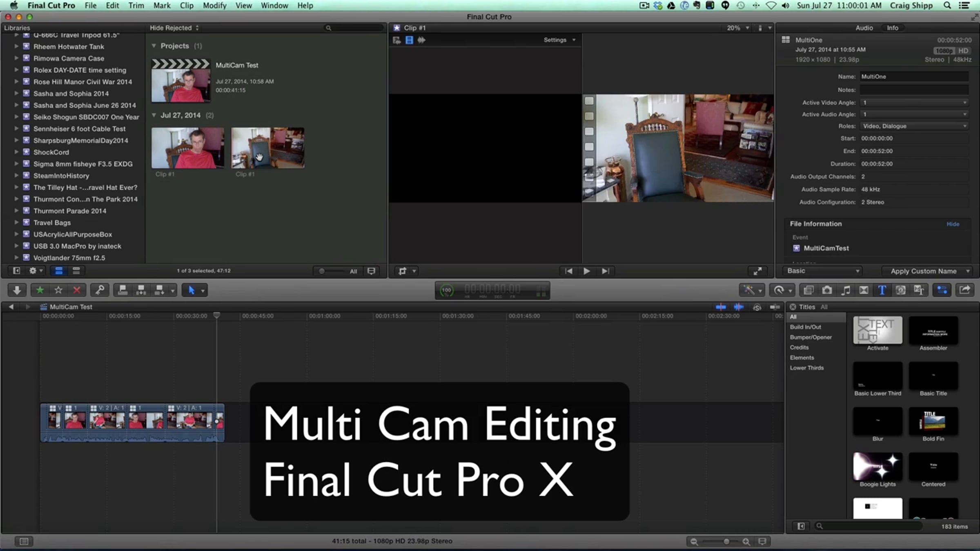The width and height of the screenshot is (980, 551).
Task: Mark selection as Favorite with green star
Action: pos(40,290)
